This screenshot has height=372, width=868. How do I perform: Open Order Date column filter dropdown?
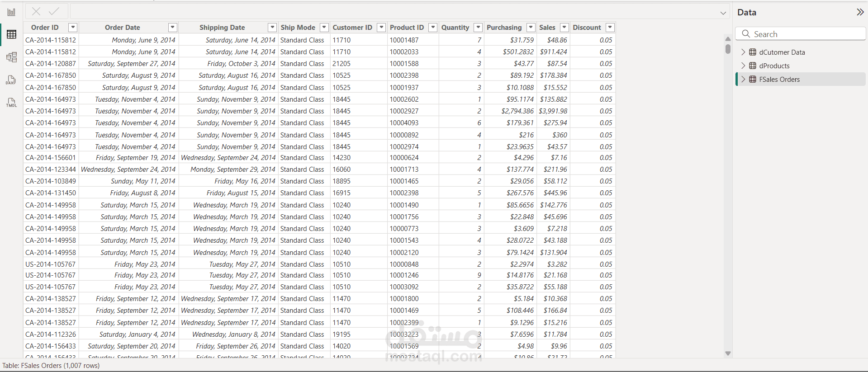click(x=173, y=28)
